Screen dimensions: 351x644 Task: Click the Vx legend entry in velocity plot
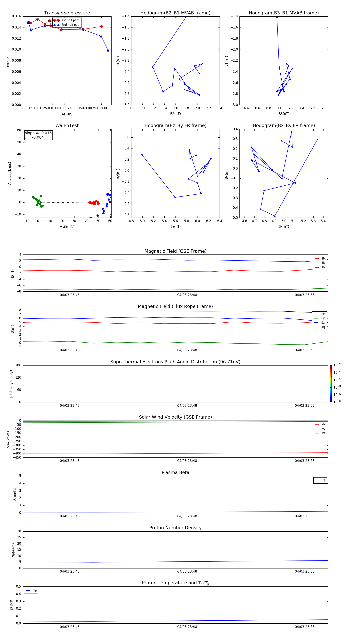320,424
